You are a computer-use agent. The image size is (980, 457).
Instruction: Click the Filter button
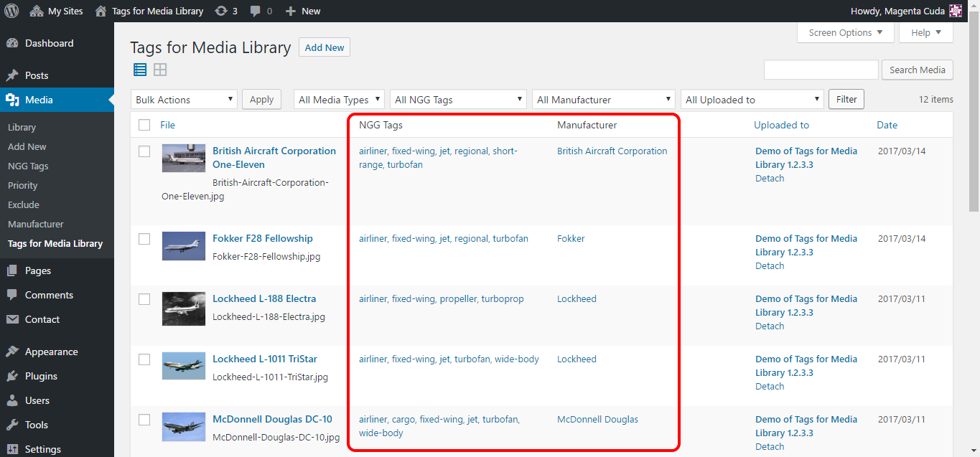846,99
